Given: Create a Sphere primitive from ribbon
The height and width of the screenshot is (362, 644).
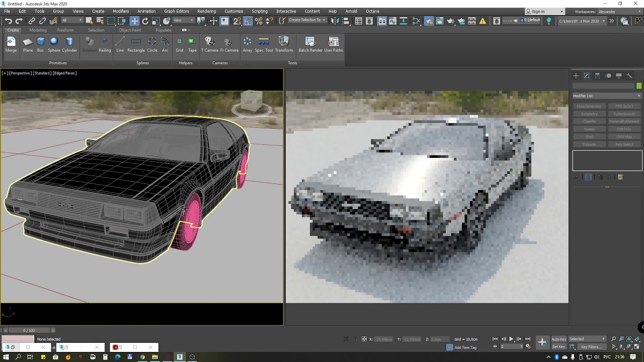Looking at the screenshot, I should click(54, 44).
